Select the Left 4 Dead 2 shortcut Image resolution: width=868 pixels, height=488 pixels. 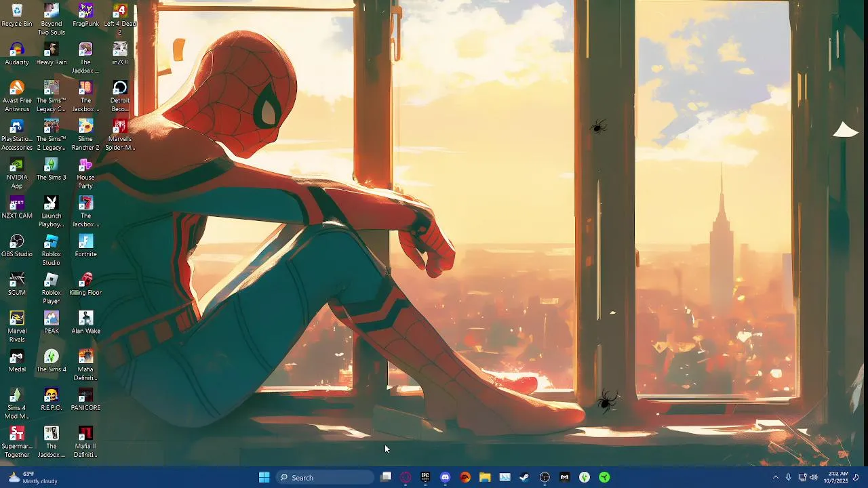point(120,19)
